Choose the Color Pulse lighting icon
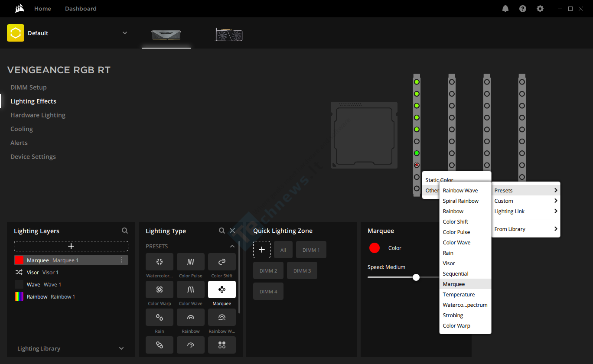593x364 pixels. (x=191, y=262)
